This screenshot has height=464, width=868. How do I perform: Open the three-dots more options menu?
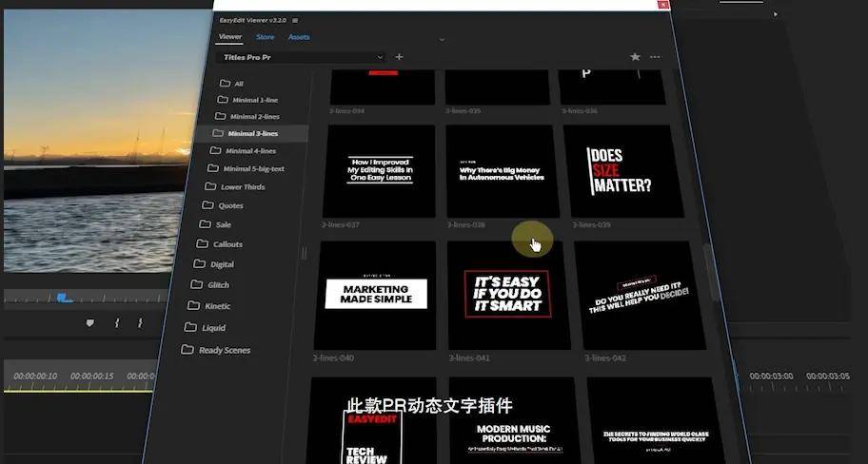[655, 57]
